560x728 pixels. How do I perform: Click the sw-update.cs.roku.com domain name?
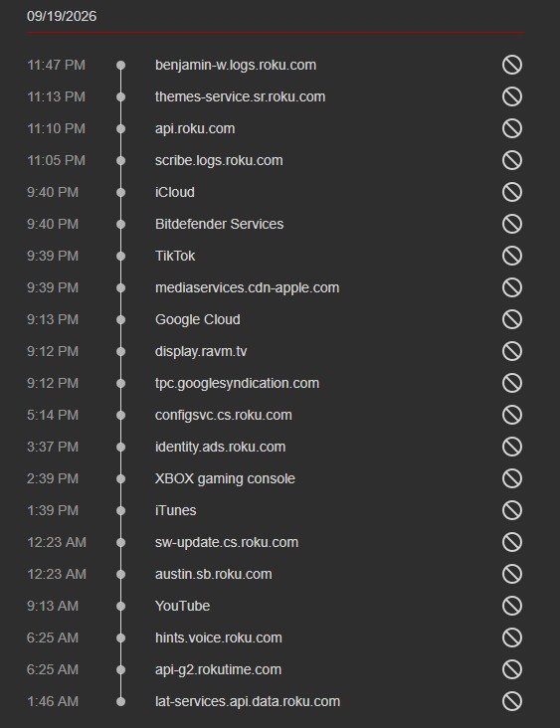pos(227,542)
